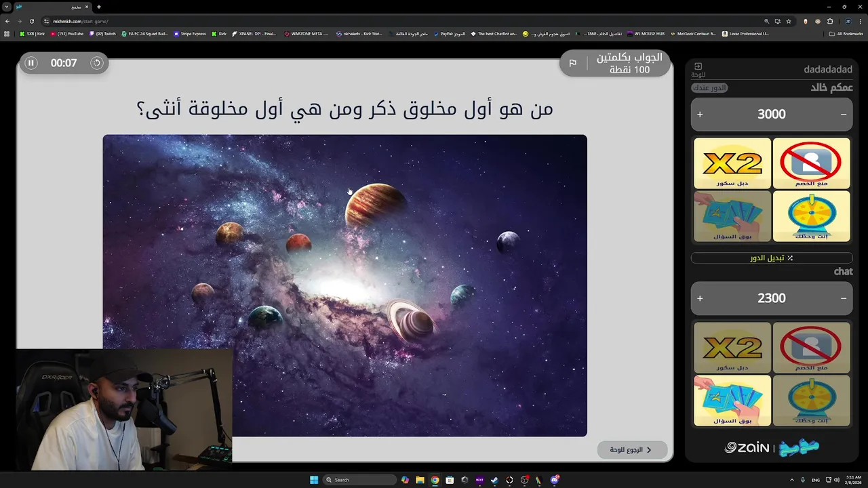Open File Explorer from the taskbar
Image resolution: width=868 pixels, height=488 pixels.
[420, 480]
